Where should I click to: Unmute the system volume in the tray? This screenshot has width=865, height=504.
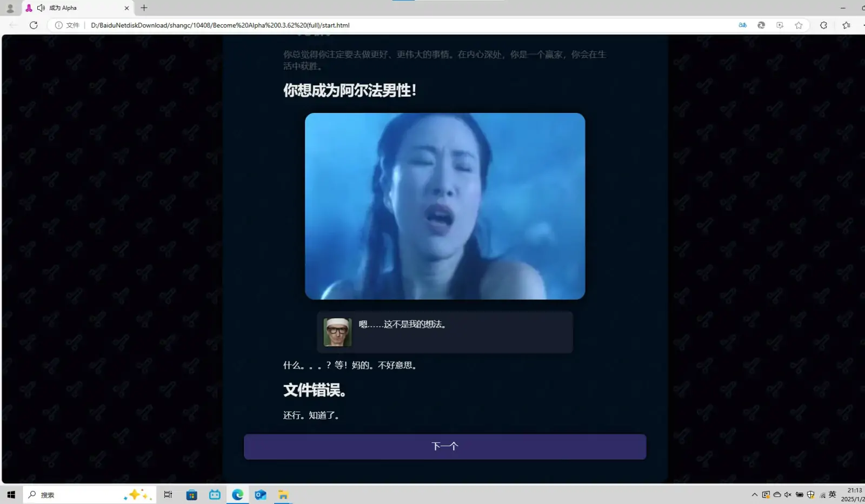(788, 494)
